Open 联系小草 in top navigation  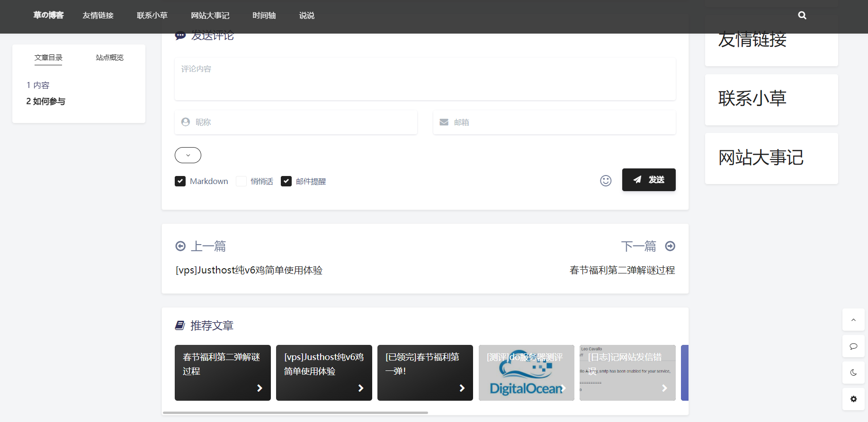[x=152, y=15]
